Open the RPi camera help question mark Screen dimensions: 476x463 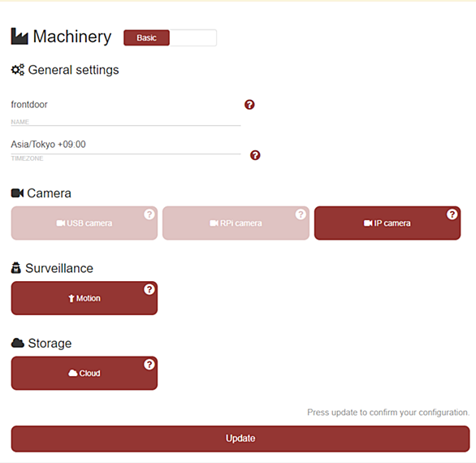coord(301,214)
